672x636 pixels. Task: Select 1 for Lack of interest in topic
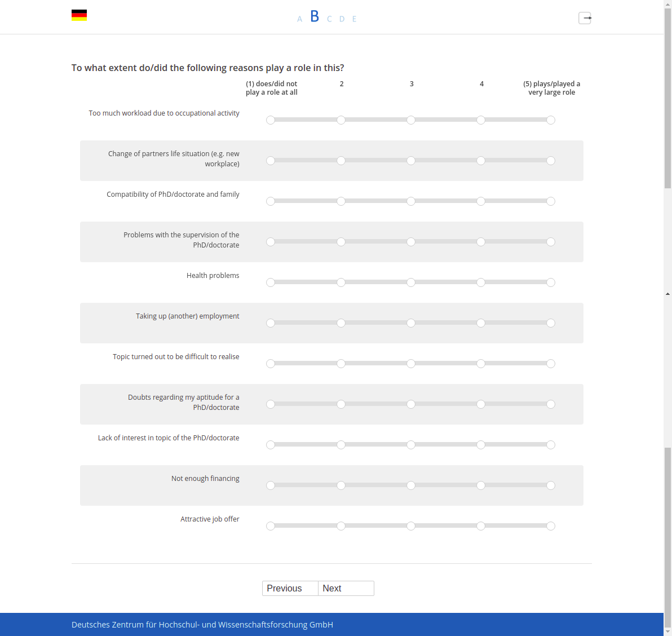pyautogui.click(x=271, y=445)
